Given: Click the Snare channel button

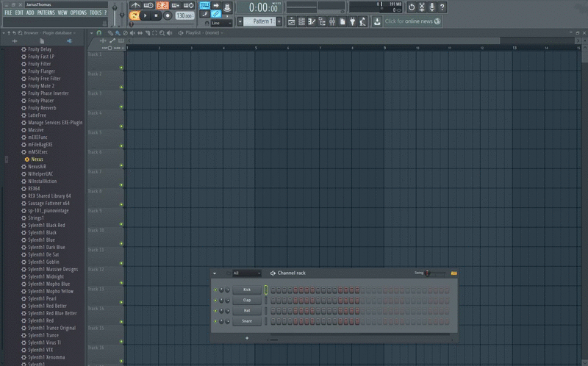Looking at the screenshot, I should coord(247,321).
